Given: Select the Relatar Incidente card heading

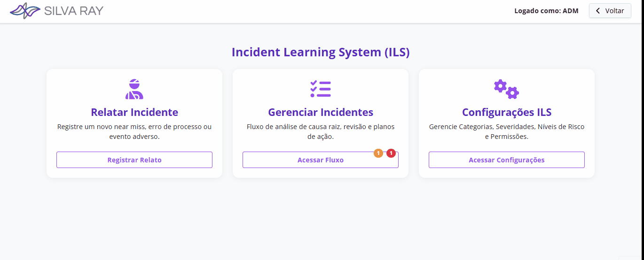Looking at the screenshot, I should click(x=134, y=113).
